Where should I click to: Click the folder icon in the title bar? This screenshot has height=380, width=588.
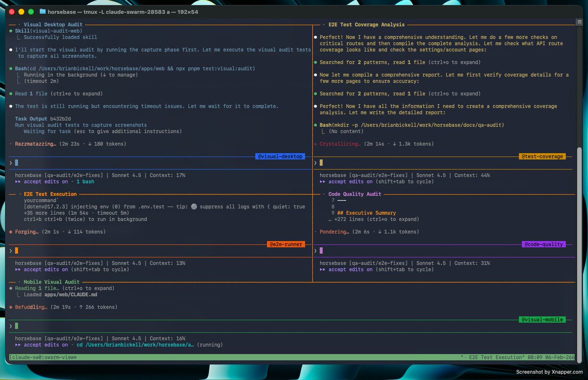(43, 11)
